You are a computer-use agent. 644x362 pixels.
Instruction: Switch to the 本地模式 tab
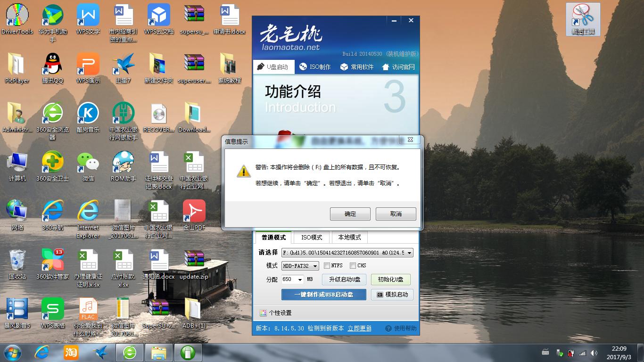(348, 237)
